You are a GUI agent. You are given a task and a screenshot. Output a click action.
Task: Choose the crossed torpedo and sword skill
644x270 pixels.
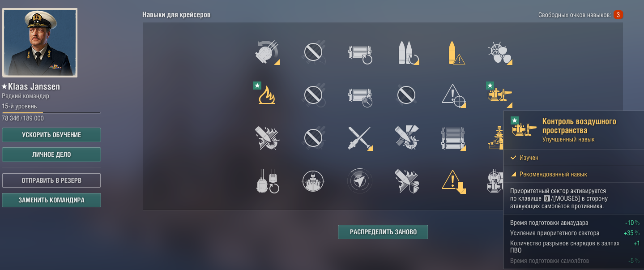361,137
